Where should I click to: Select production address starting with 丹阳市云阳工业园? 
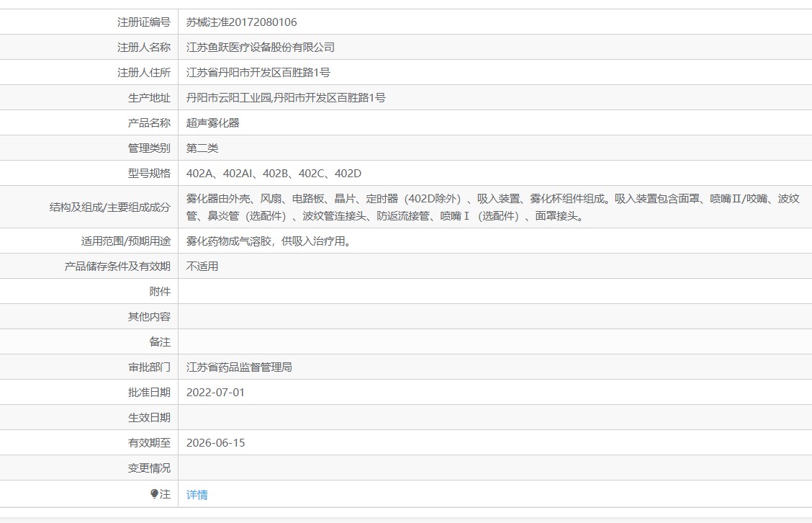coord(286,97)
